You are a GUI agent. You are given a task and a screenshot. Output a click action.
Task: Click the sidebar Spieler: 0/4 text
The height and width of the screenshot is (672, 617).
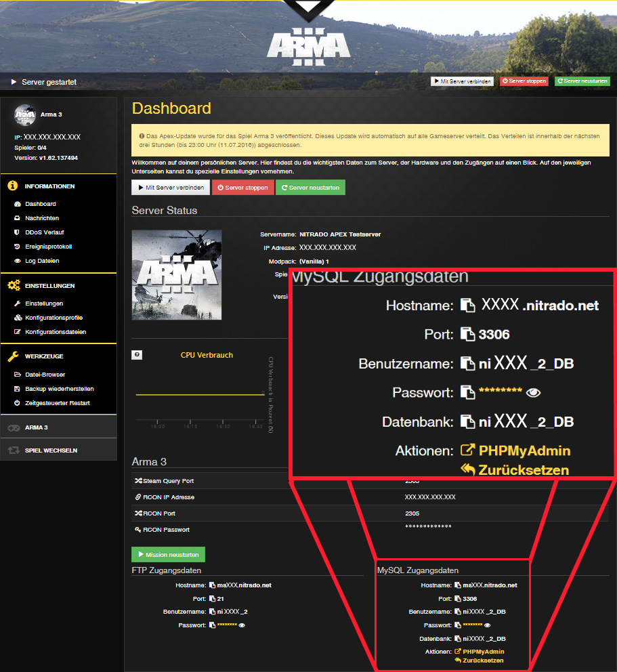tap(30, 148)
